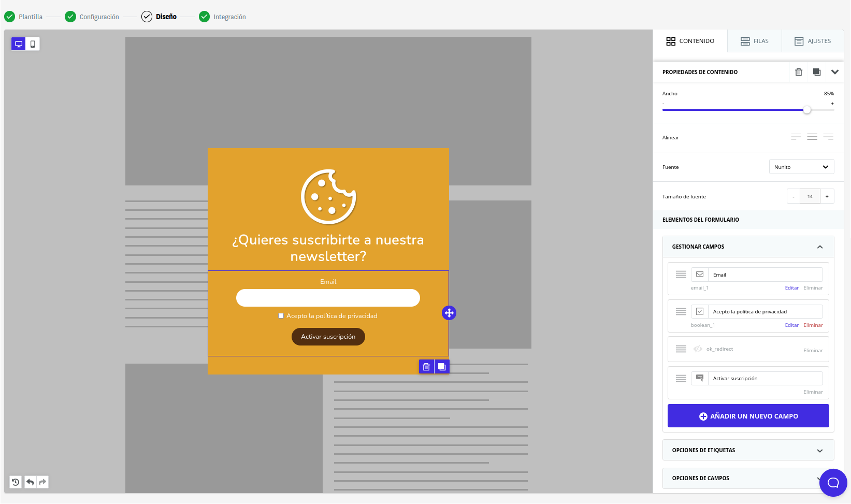Screen dimensions: 851x504
Task: Duplicate the selected form block on canvas
Action: (442, 367)
